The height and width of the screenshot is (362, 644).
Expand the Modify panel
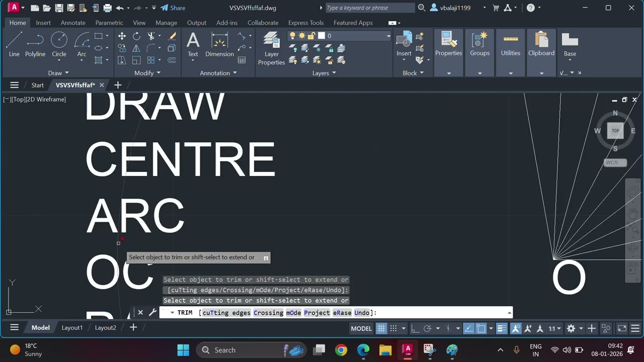pyautogui.click(x=147, y=73)
